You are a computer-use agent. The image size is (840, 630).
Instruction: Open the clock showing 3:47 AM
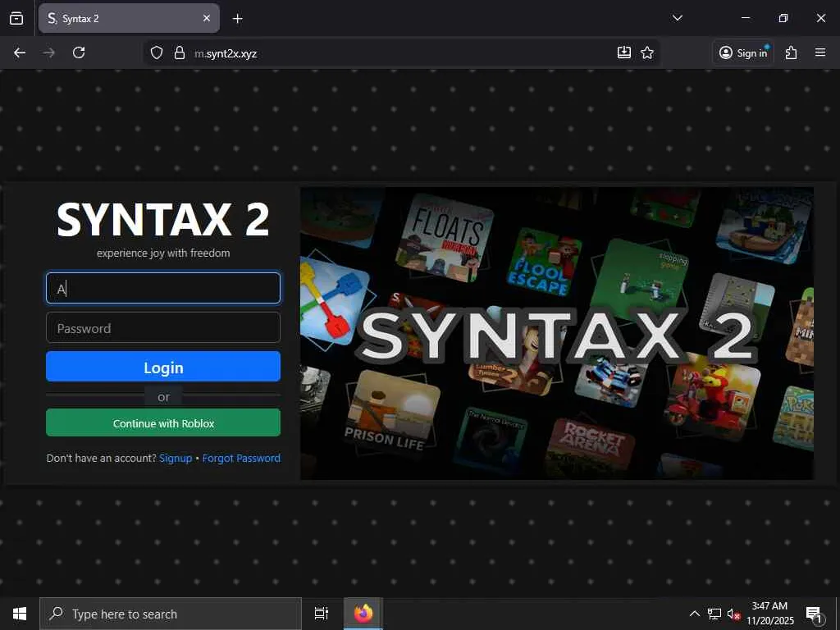pos(769,614)
